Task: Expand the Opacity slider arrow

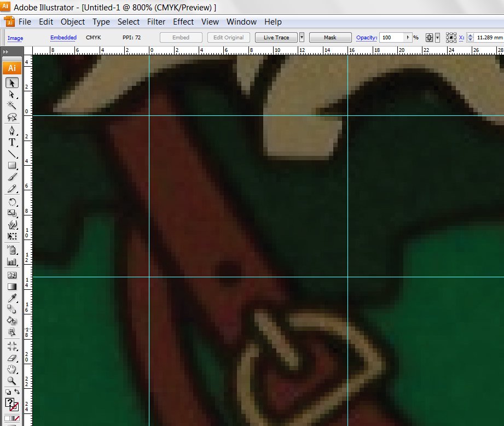Action: 408,38
